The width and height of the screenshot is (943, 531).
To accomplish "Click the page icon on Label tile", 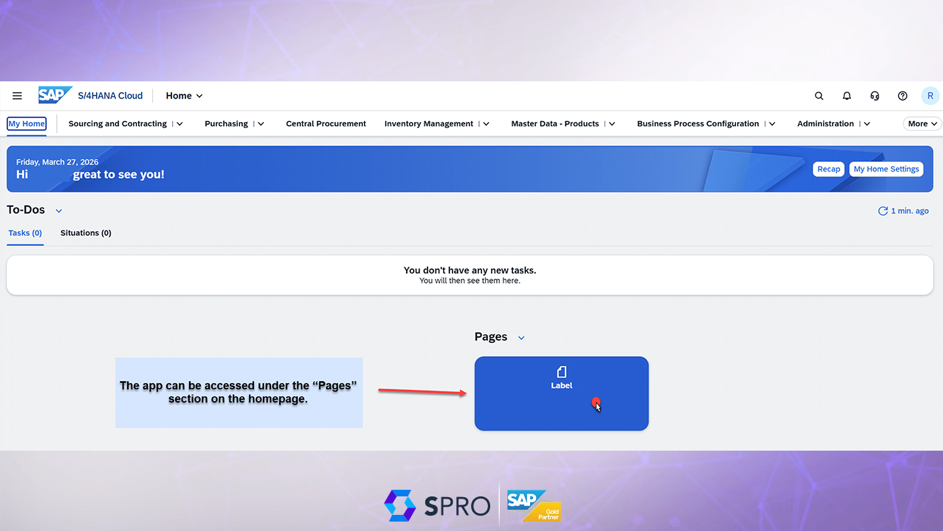I will pyautogui.click(x=561, y=372).
